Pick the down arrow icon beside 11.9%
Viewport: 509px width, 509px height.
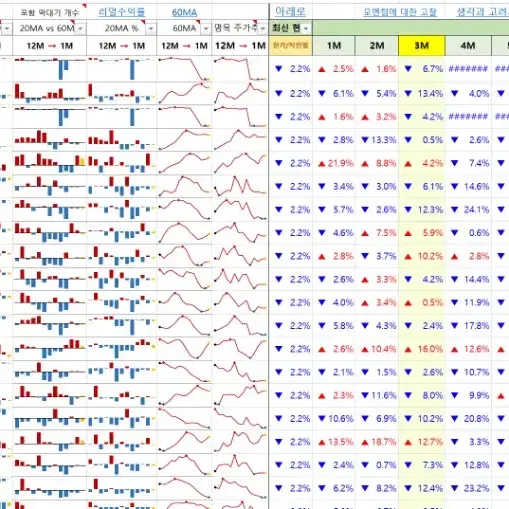point(454,303)
